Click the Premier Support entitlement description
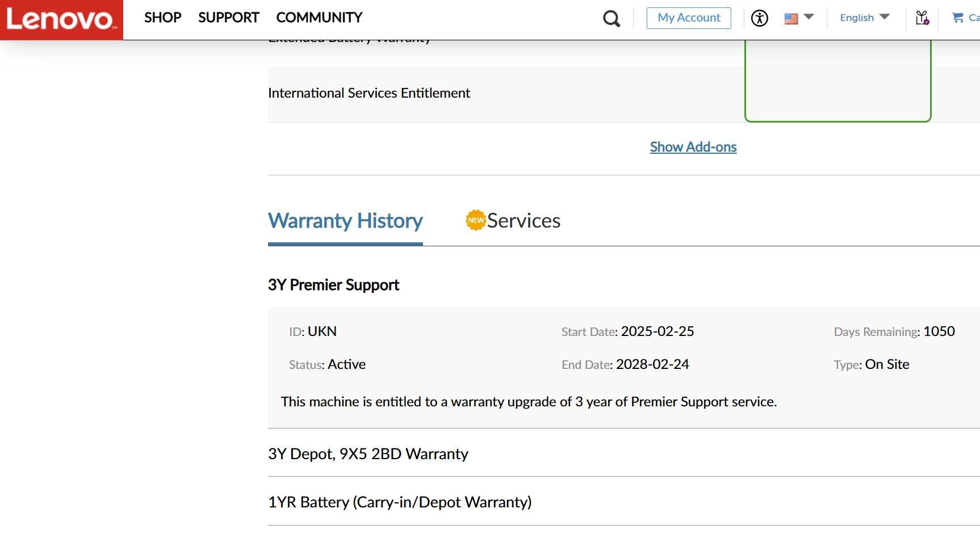980x542 pixels. [x=529, y=402]
